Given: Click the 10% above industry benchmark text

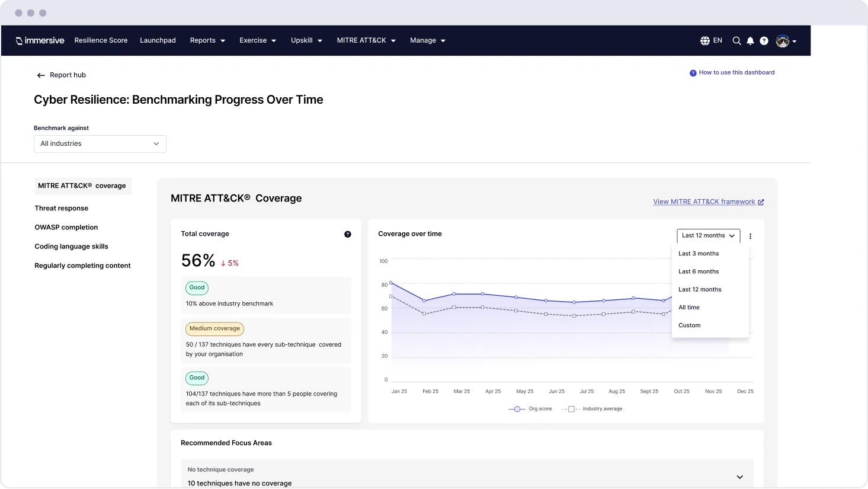Looking at the screenshot, I should [x=229, y=304].
